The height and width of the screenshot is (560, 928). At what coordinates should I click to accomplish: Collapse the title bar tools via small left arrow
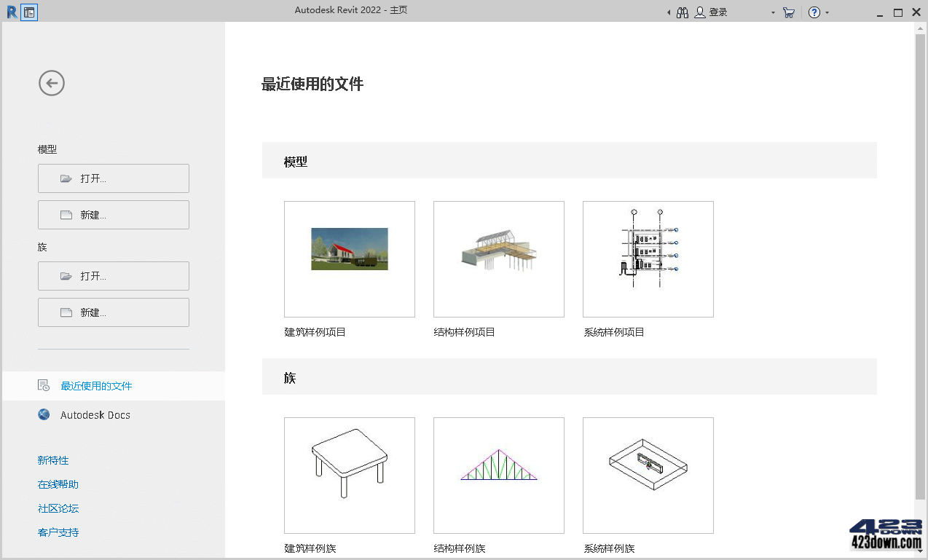(669, 12)
